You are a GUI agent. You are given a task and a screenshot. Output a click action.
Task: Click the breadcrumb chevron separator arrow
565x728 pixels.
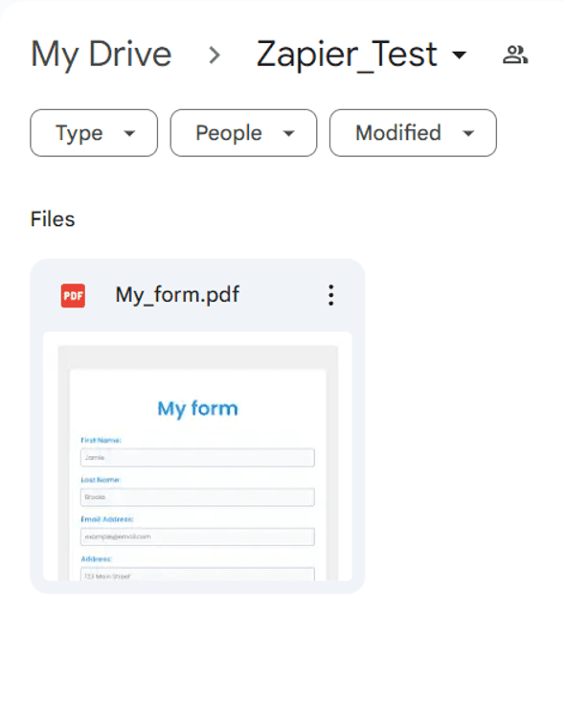[x=215, y=56]
